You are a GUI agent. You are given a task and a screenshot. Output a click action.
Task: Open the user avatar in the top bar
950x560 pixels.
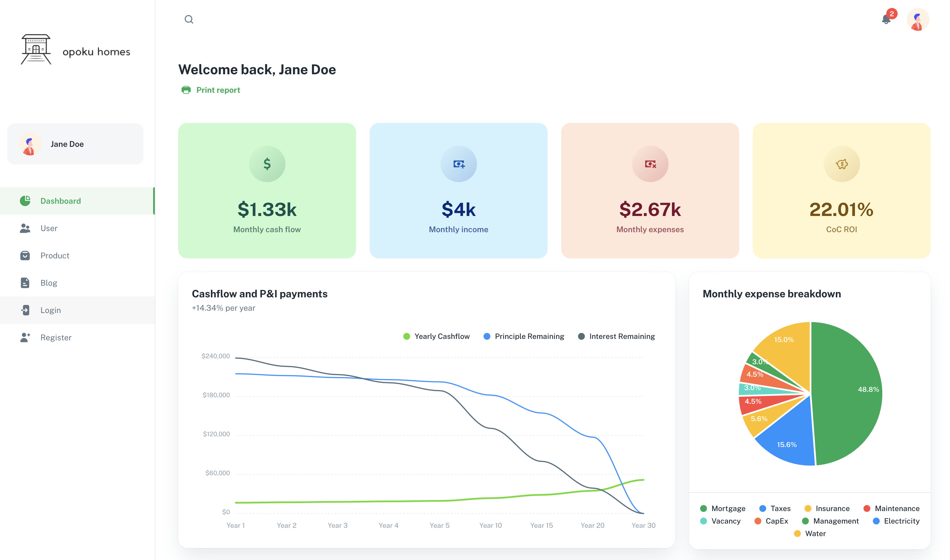[x=918, y=20]
